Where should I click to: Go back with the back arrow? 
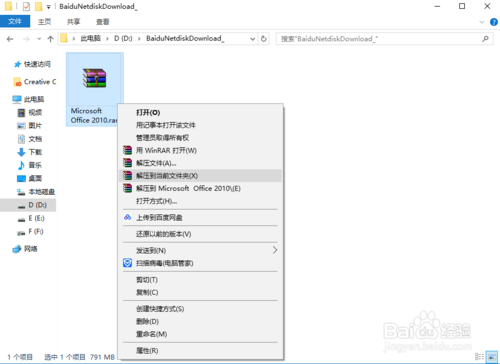(10, 39)
